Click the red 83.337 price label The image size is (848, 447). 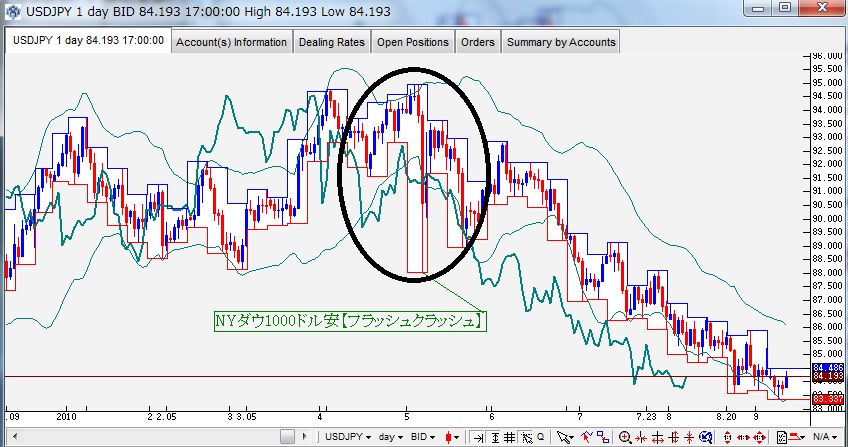pos(828,399)
